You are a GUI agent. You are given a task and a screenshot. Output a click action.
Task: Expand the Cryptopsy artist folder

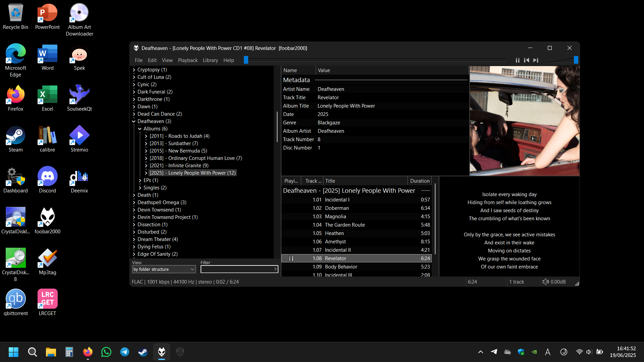click(x=134, y=70)
